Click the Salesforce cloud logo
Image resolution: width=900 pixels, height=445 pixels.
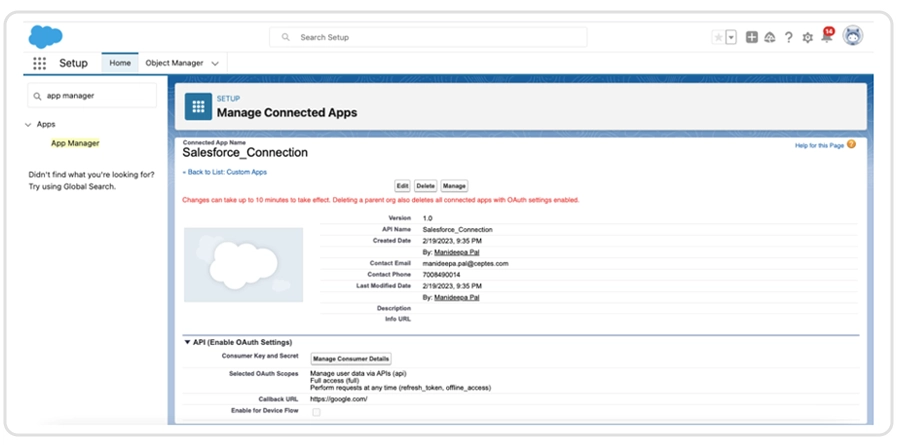pyautogui.click(x=45, y=37)
